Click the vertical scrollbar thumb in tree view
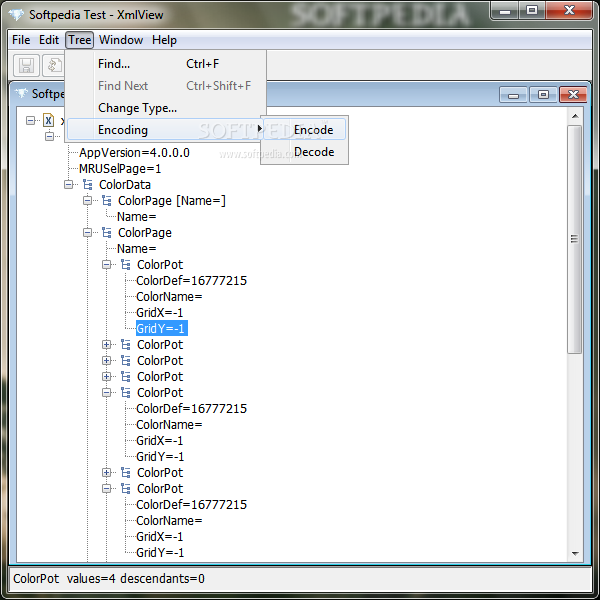Image resolution: width=600 pixels, height=600 pixels. pyautogui.click(x=575, y=239)
